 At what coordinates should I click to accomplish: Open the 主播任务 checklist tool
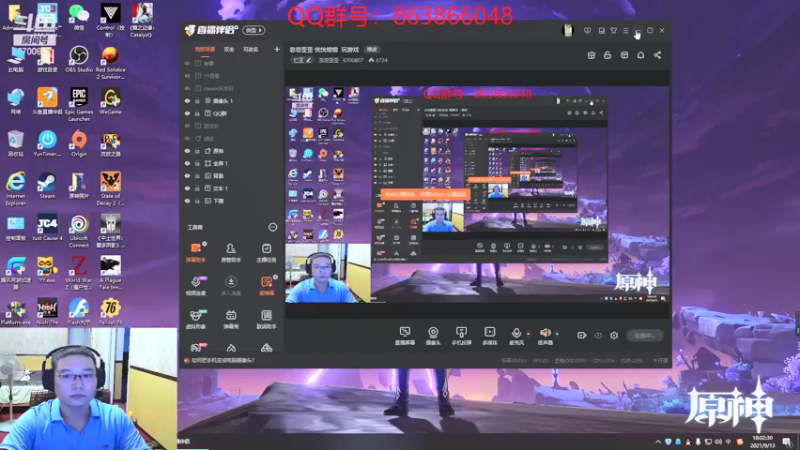pos(266,252)
